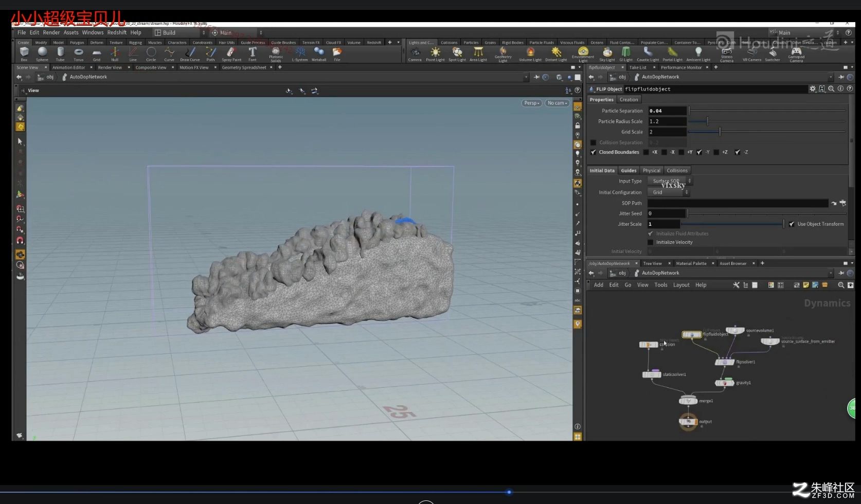This screenshot has width=861, height=504.
Task: Open the Redshift menu
Action: 117,32
